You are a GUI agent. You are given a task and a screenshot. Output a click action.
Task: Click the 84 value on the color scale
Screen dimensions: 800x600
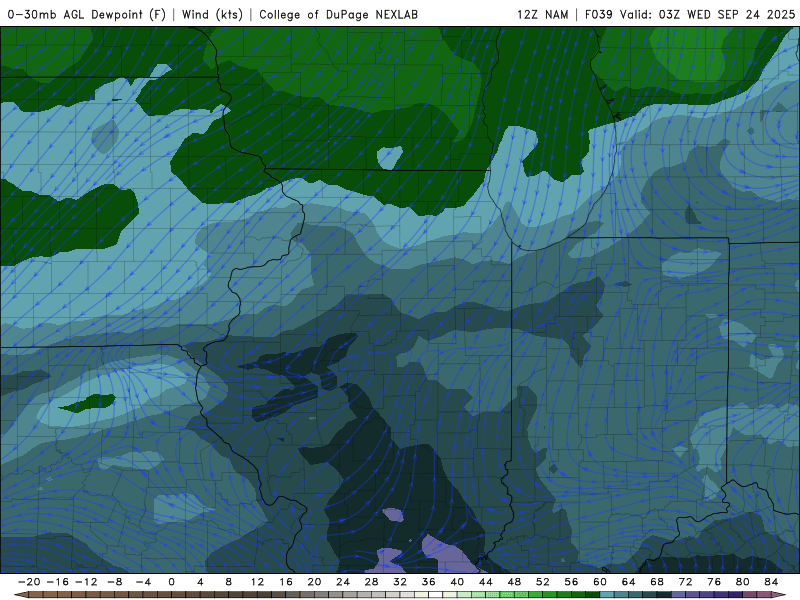pyautogui.click(x=771, y=582)
